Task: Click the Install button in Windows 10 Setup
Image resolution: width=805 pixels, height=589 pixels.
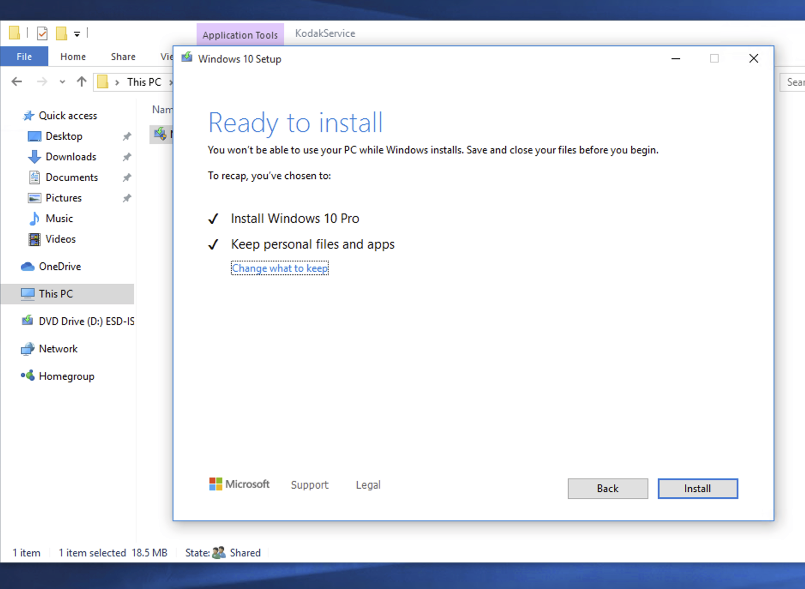Action: [x=698, y=488]
